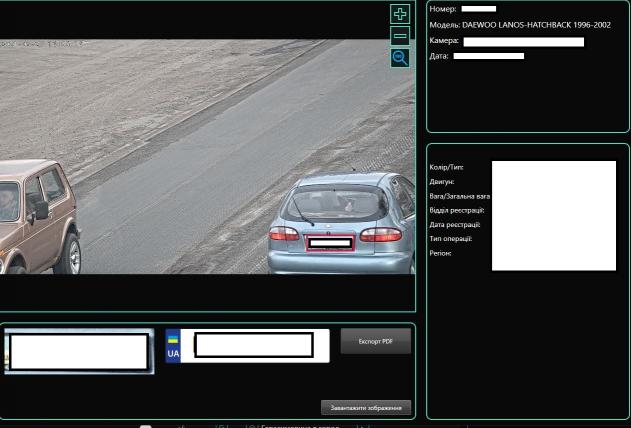Click the Тип операції label

tap(450, 239)
